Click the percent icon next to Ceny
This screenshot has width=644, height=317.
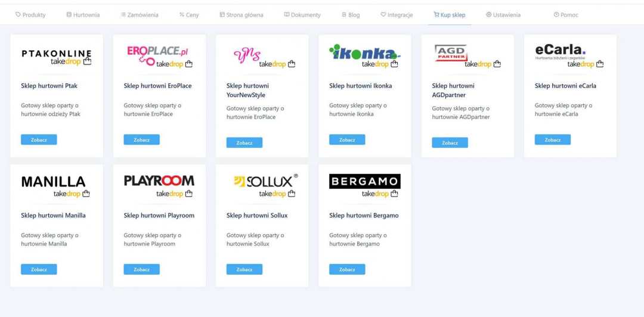pyautogui.click(x=181, y=15)
